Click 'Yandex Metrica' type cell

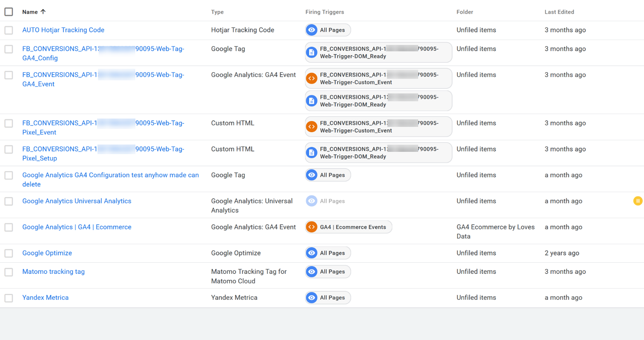(x=234, y=297)
